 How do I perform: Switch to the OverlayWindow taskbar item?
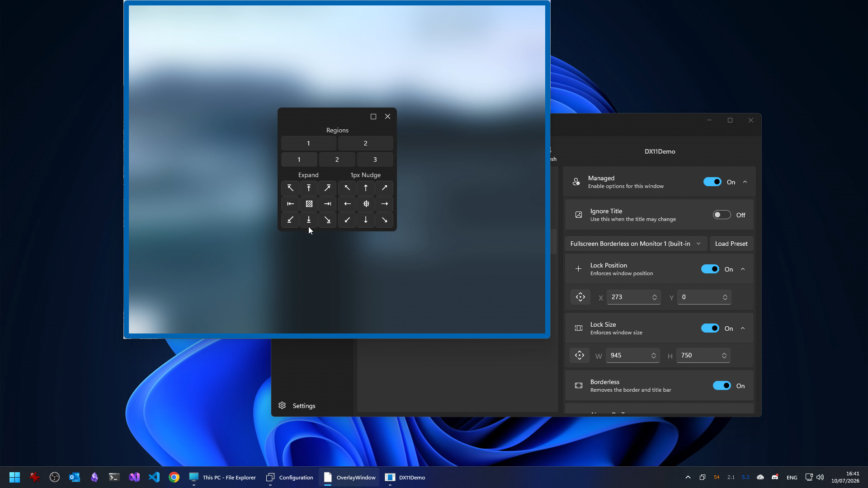click(349, 477)
